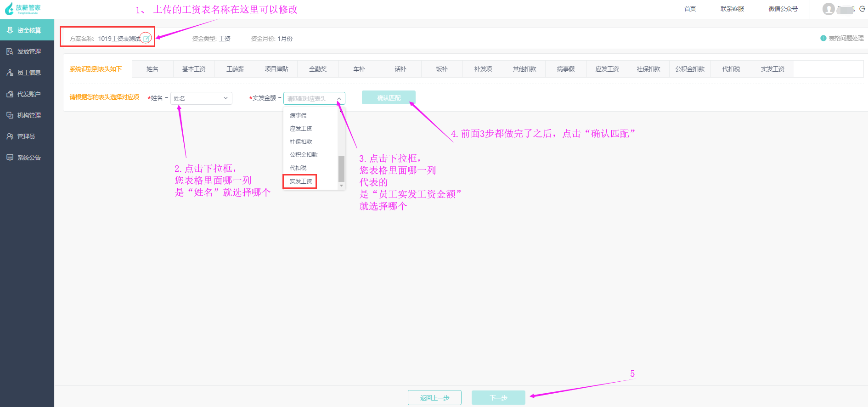
Task: Click the 管理员 sidebar icon
Action: pos(10,136)
